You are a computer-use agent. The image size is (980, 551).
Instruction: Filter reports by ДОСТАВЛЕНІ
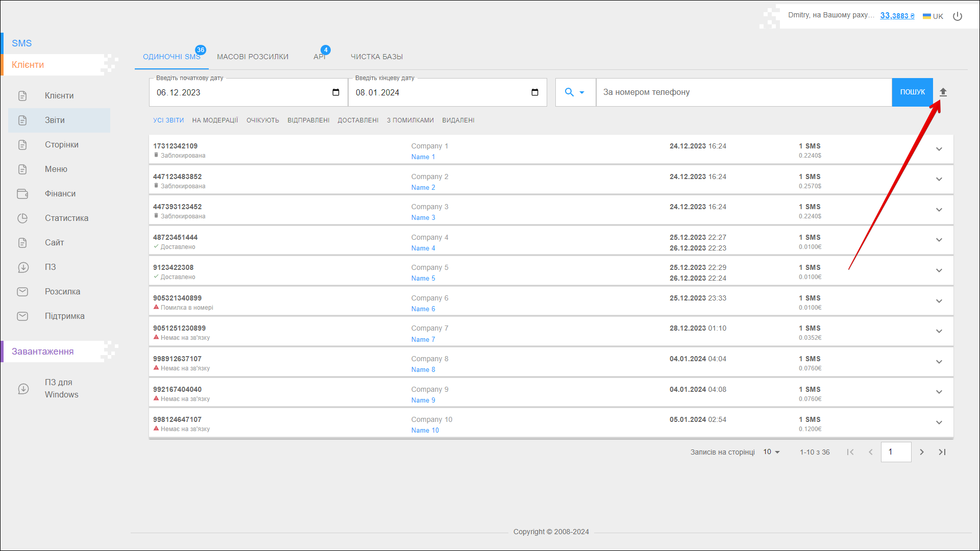pyautogui.click(x=358, y=120)
